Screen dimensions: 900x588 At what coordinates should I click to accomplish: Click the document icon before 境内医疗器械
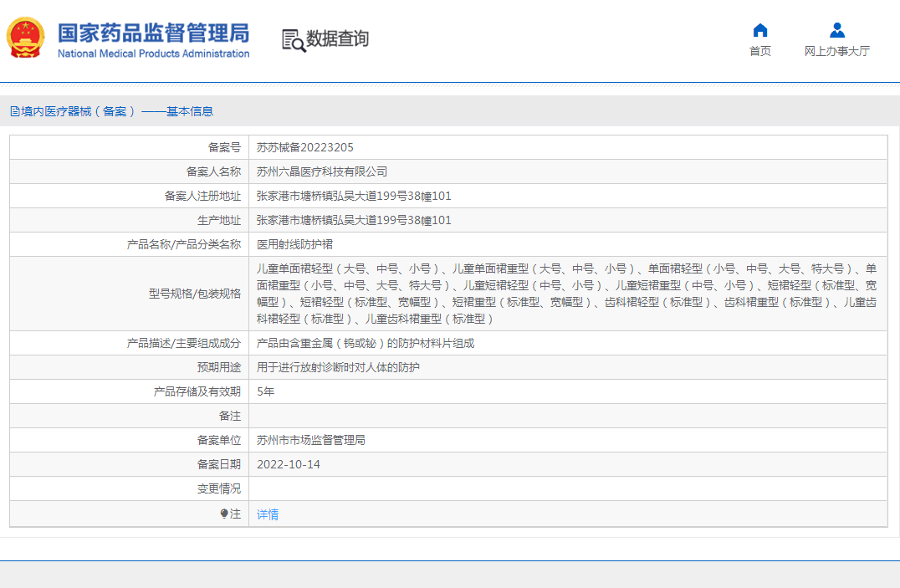(15, 111)
